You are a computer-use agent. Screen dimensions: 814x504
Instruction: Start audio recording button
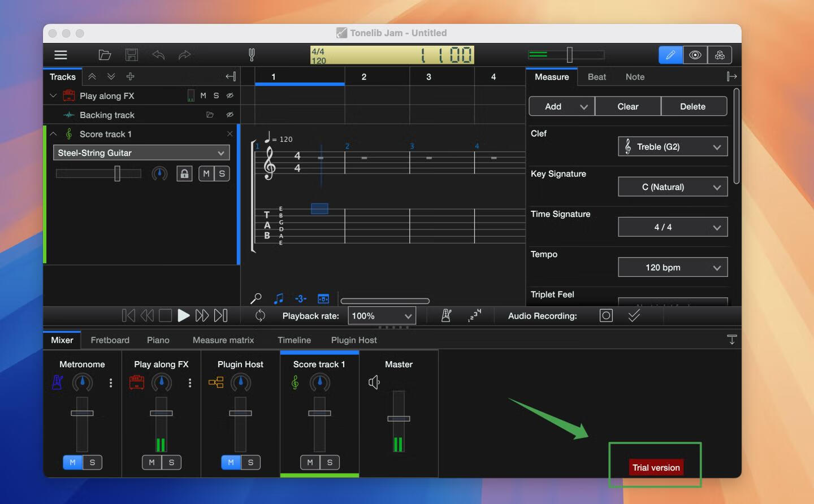[x=606, y=315]
